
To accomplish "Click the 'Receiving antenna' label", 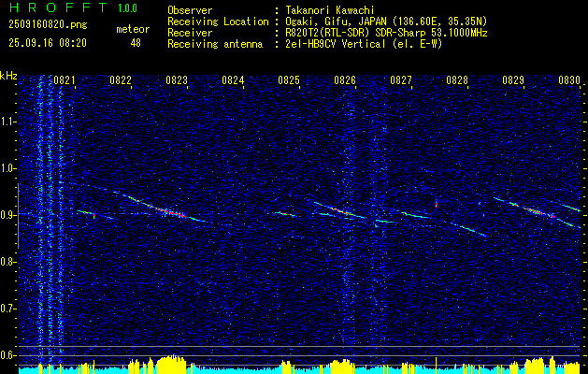I will click(215, 44).
